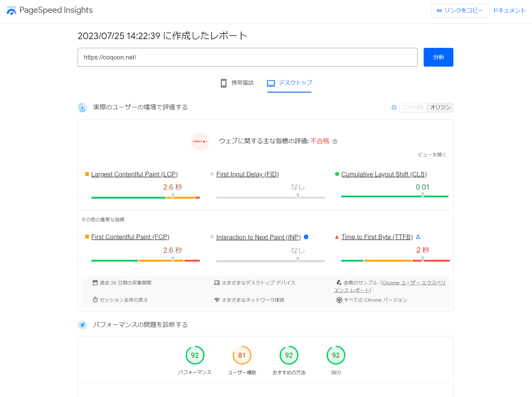Image resolution: width=532 pixels, height=397 pixels.
Task: Expand the ビューを開く view
Action: [432, 155]
